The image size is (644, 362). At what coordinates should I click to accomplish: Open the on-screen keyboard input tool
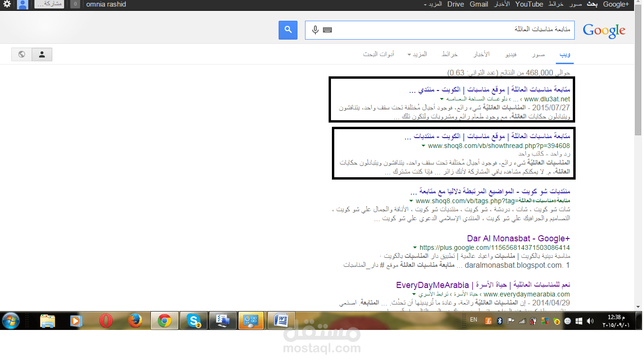tap(328, 30)
